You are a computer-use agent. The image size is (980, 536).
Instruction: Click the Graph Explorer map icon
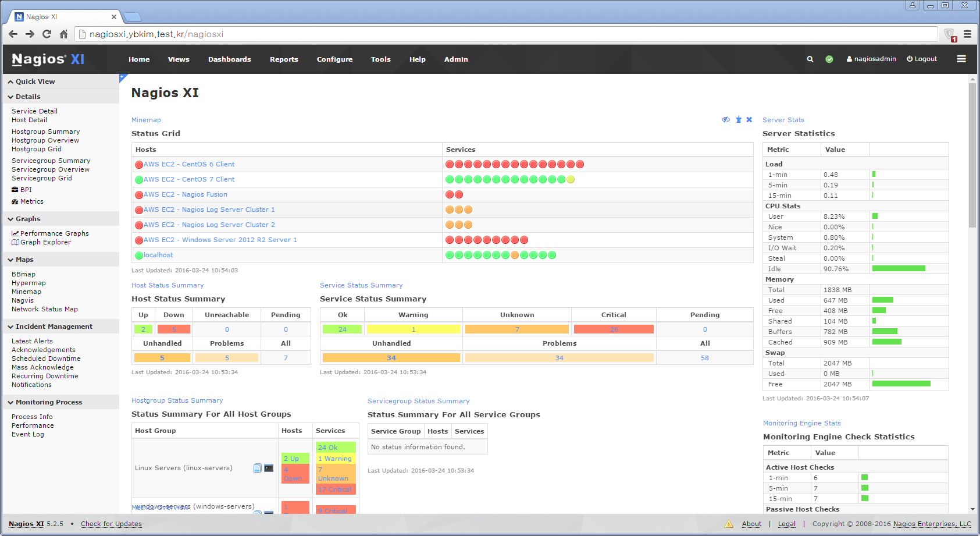[15, 242]
